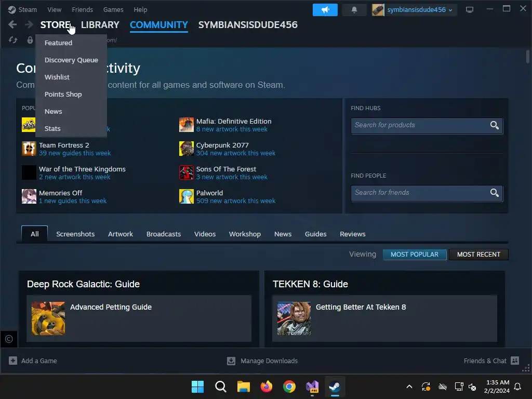Switch to Big Picture mode monitor icon

coord(470,10)
